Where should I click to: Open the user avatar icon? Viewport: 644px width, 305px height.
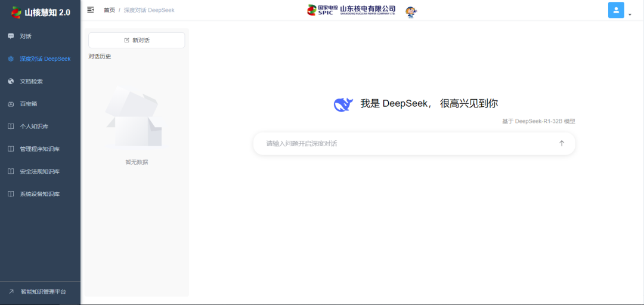point(616,10)
